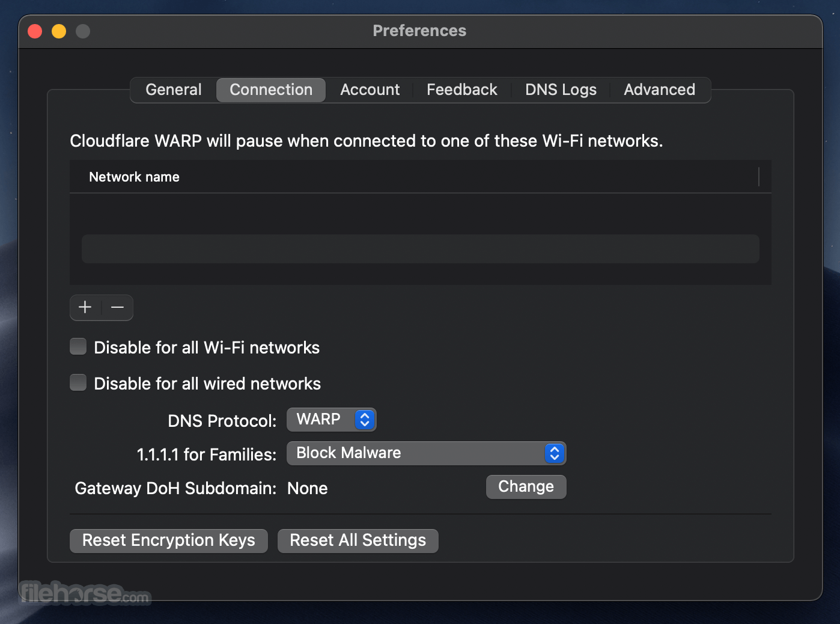This screenshot has width=840, height=624.
Task: Open the Account tab
Action: point(370,90)
